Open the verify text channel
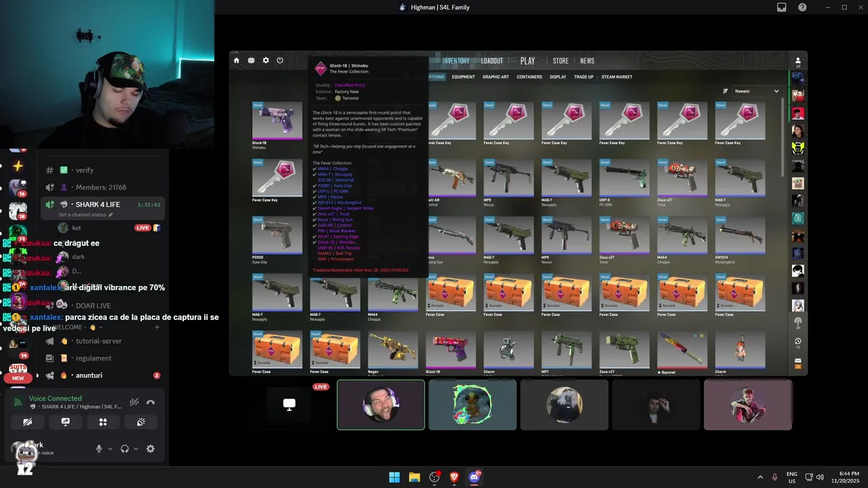The image size is (868, 488). pos(102,170)
